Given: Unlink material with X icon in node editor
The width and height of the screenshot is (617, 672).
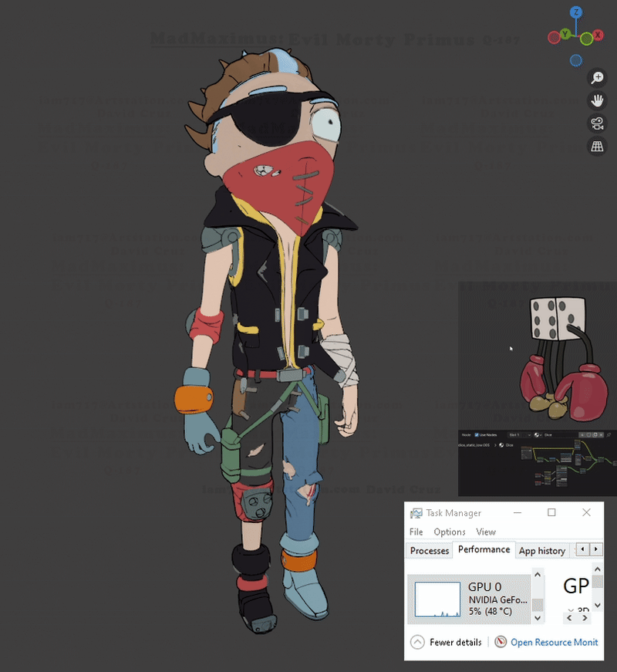Looking at the screenshot, I should coord(601,435).
